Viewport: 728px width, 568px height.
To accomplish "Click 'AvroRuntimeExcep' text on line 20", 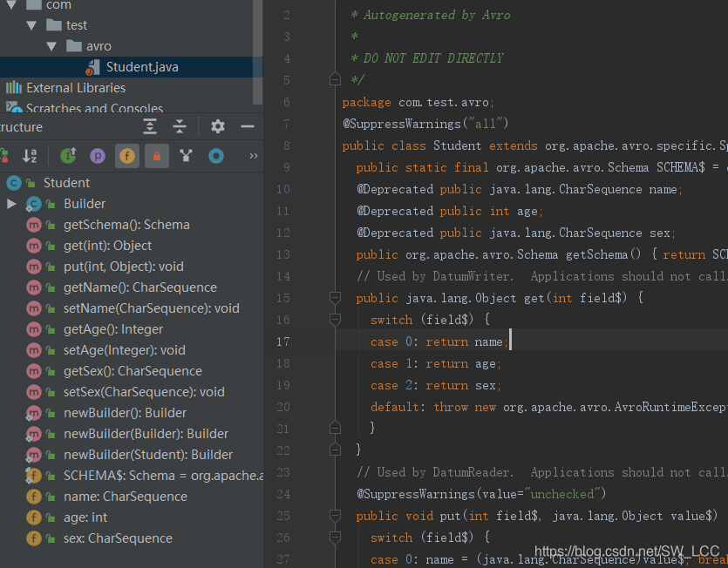I will 670,407.
